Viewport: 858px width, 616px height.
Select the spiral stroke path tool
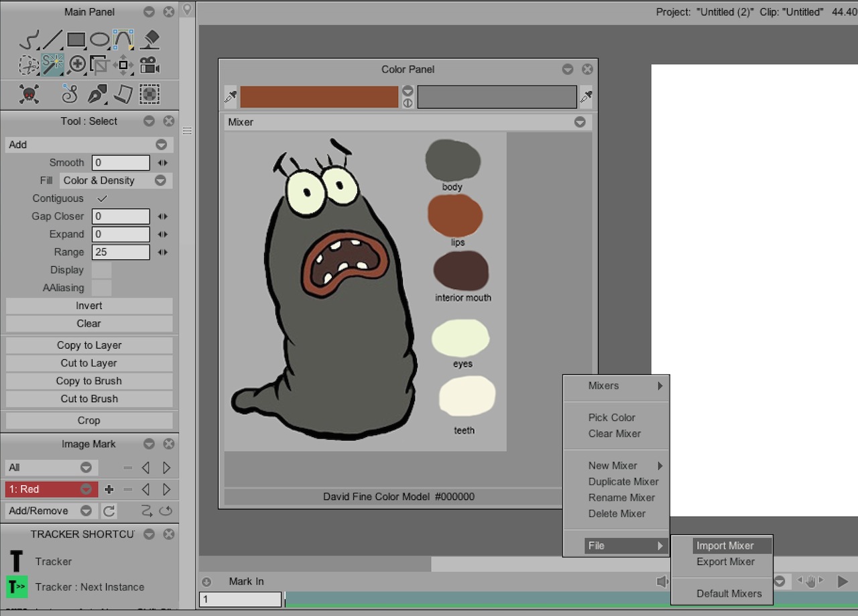point(70,95)
